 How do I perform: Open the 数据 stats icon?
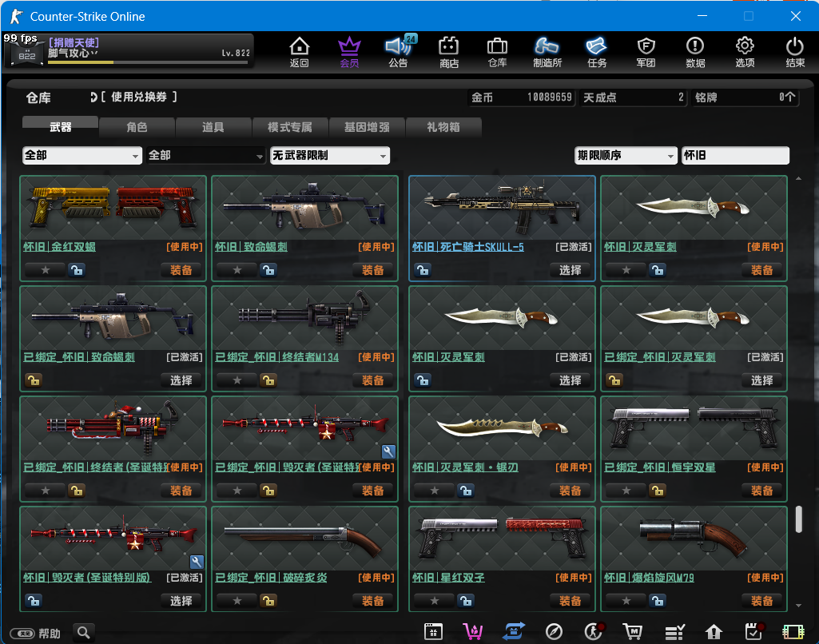(695, 52)
